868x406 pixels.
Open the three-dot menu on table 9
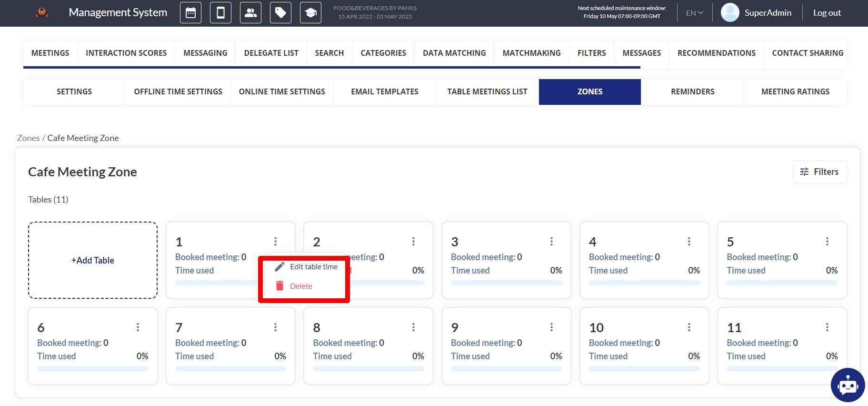pos(551,327)
